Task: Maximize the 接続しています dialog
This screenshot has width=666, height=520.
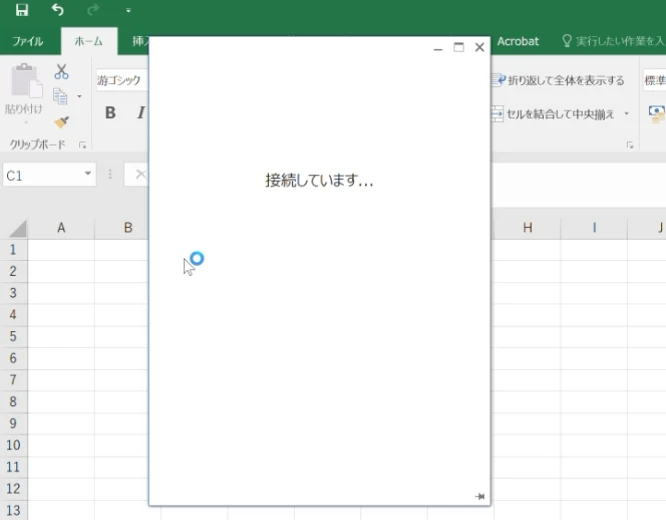Action: point(459,47)
